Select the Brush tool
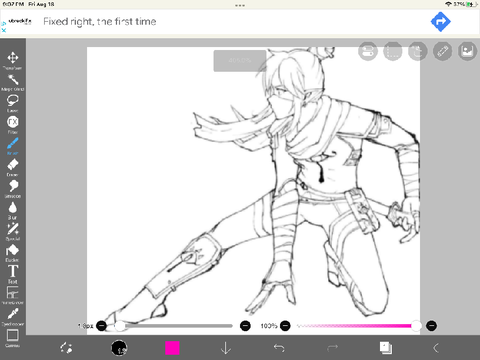This screenshot has width=480, height=360. pos(13,146)
